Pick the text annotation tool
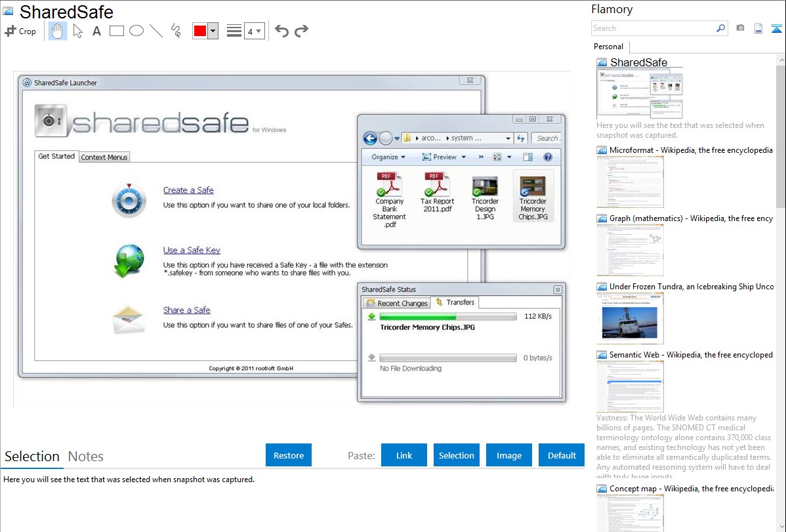 point(96,31)
